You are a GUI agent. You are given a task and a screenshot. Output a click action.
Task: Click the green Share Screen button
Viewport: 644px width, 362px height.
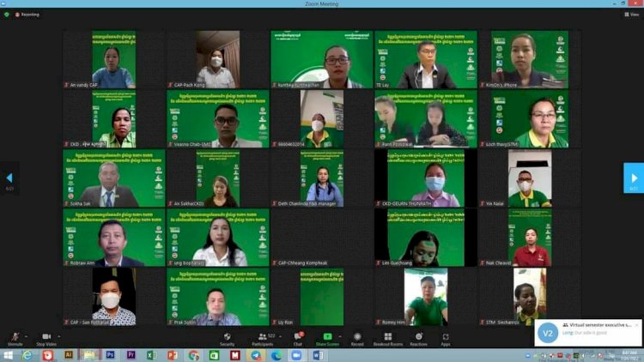click(327, 339)
